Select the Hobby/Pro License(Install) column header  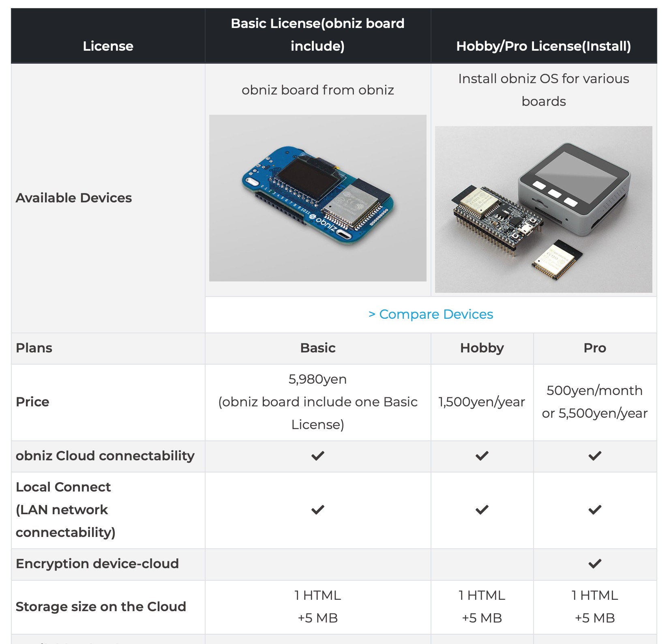click(543, 46)
